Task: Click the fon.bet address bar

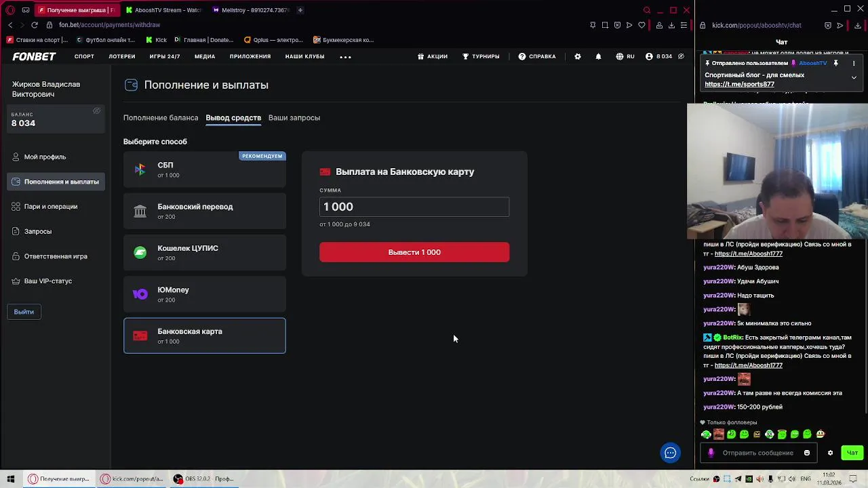Action: pos(108,25)
